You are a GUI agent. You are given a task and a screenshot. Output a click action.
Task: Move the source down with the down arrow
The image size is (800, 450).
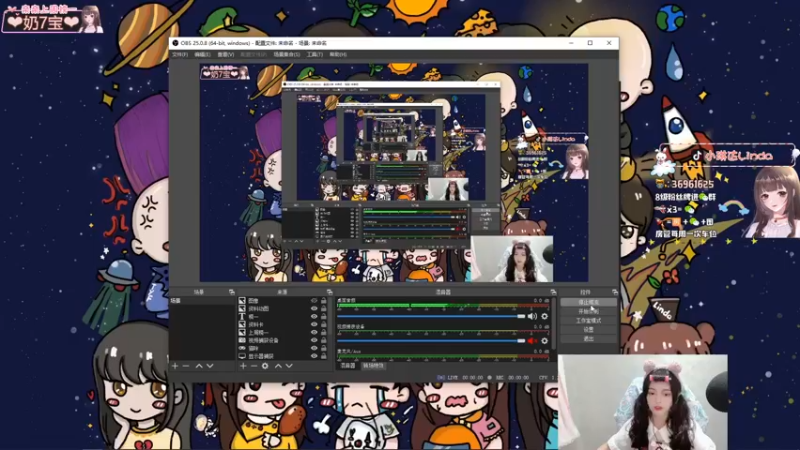click(x=289, y=366)
